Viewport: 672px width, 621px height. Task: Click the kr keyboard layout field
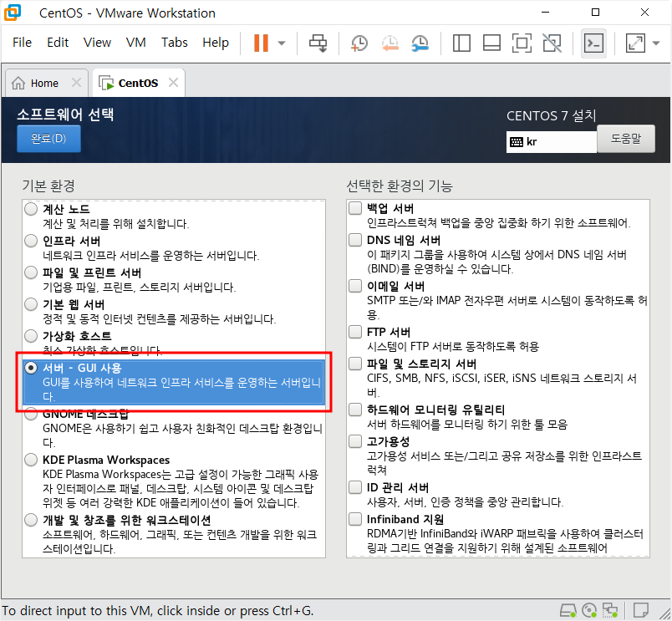click(551, 142)
